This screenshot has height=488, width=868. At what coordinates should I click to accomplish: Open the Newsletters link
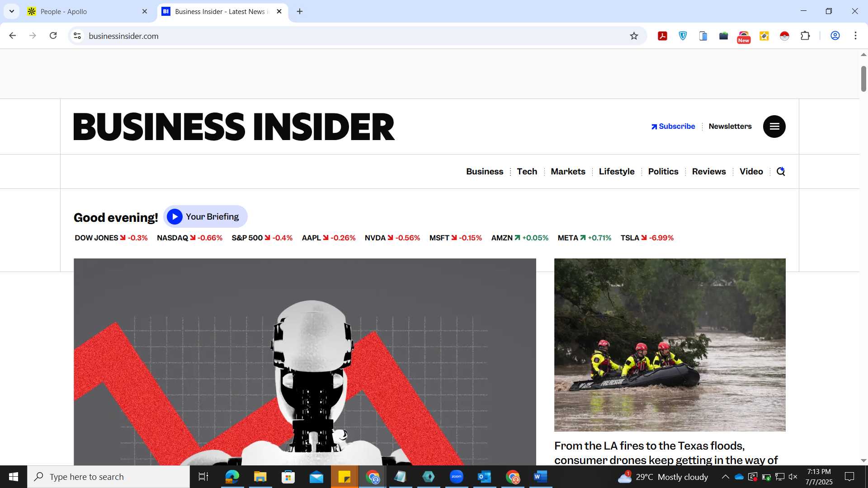[730, 127]
